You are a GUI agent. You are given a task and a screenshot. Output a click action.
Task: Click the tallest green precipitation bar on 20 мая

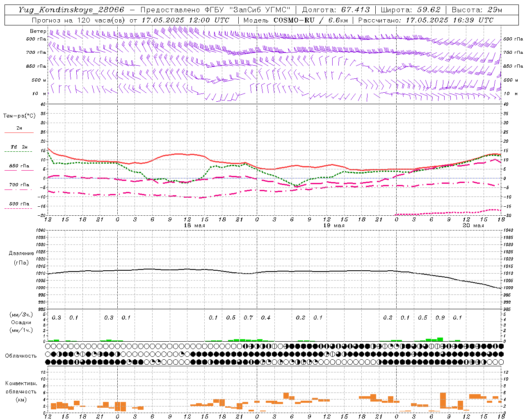pos(440,339)
